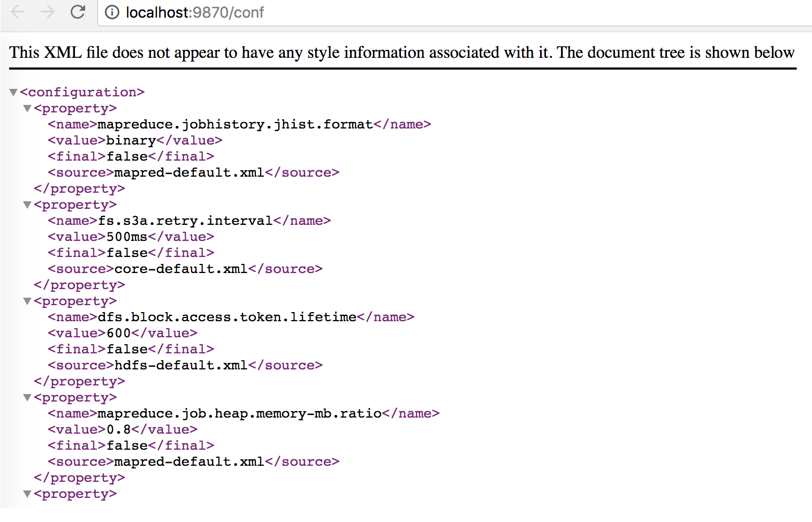Click the XML style information notice text
This screenshot has height=522, width=812.
click(x=402, y=52)
